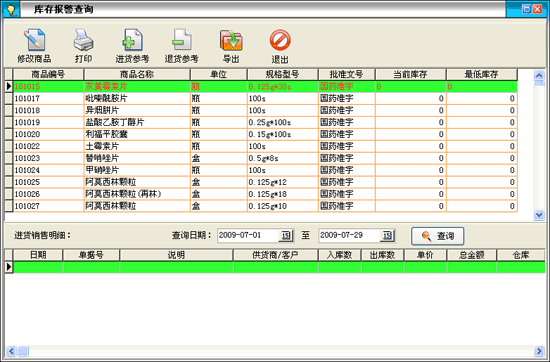Click the 当前库存 column header

pyautogui.click(x=410, y=74)
